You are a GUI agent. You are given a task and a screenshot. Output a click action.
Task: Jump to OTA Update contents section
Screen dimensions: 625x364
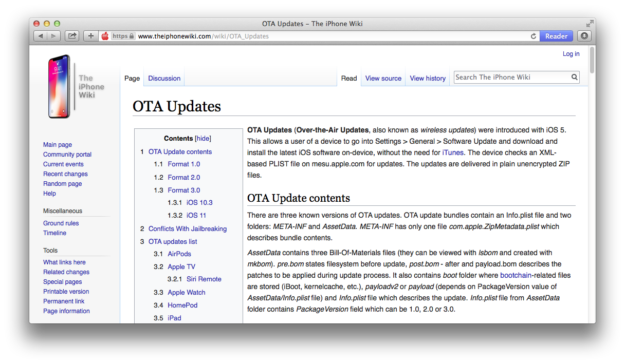(x=180, y=152)
